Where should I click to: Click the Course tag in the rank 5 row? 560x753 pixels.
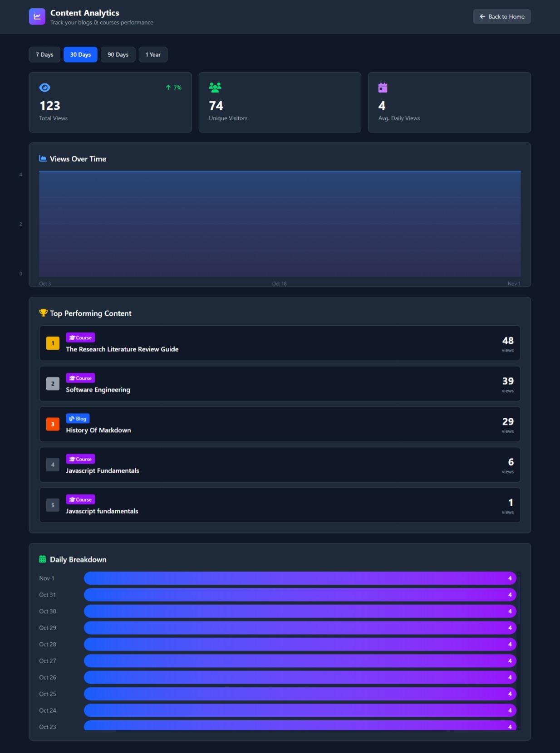[x=80, y=499]
